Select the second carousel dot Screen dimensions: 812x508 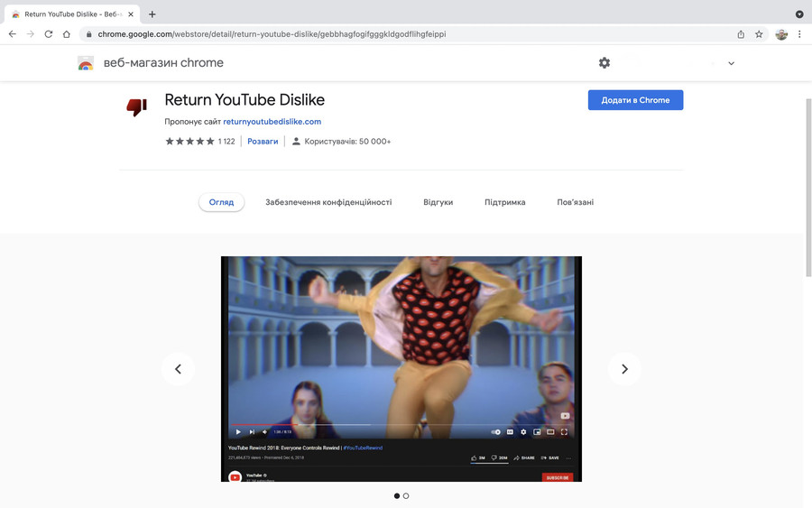[x=406, y=495]
